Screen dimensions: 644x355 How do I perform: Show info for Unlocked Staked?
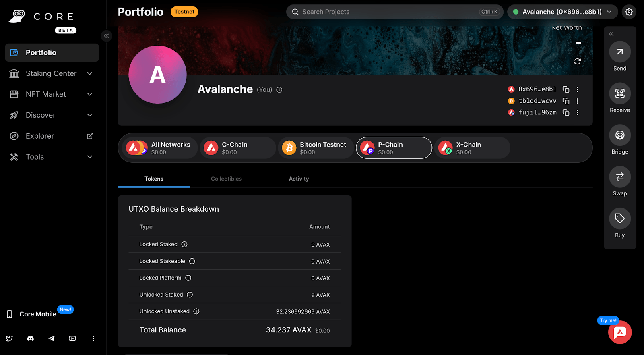pyautogui.click(x=190, y=295)
